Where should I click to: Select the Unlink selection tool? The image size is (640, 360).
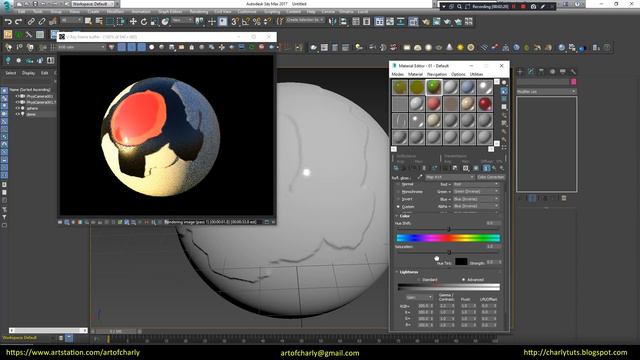[x=42, y=21]
